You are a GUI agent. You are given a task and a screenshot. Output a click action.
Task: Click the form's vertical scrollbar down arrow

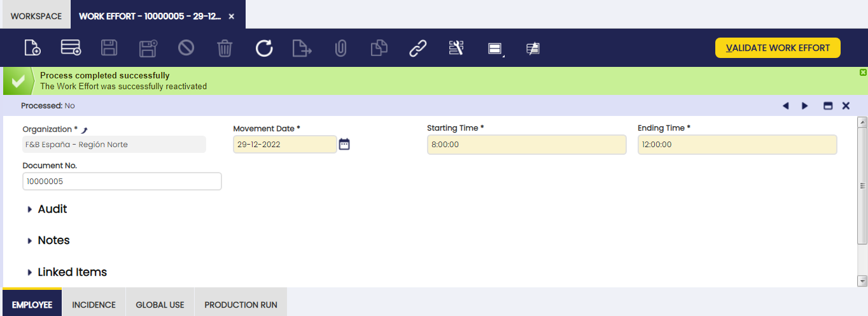click(862, 280)
